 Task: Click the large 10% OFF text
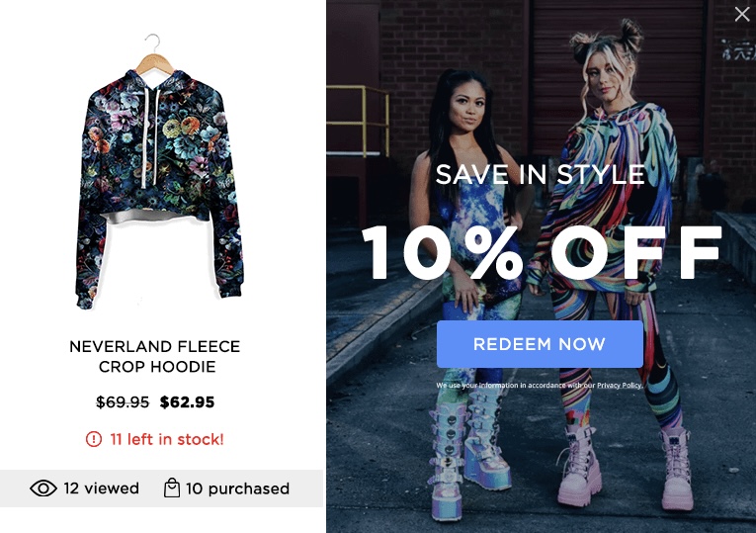[x=542, y=252]
